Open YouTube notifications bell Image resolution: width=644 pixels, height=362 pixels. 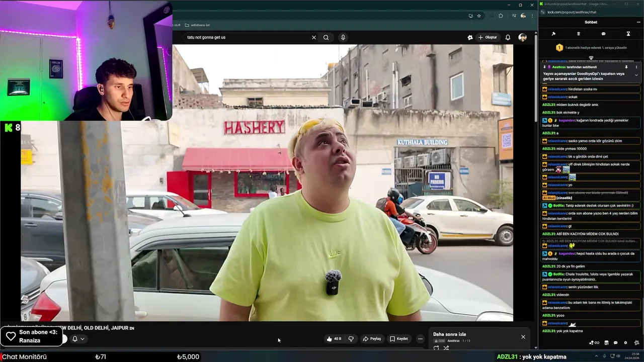coord(508,37)
